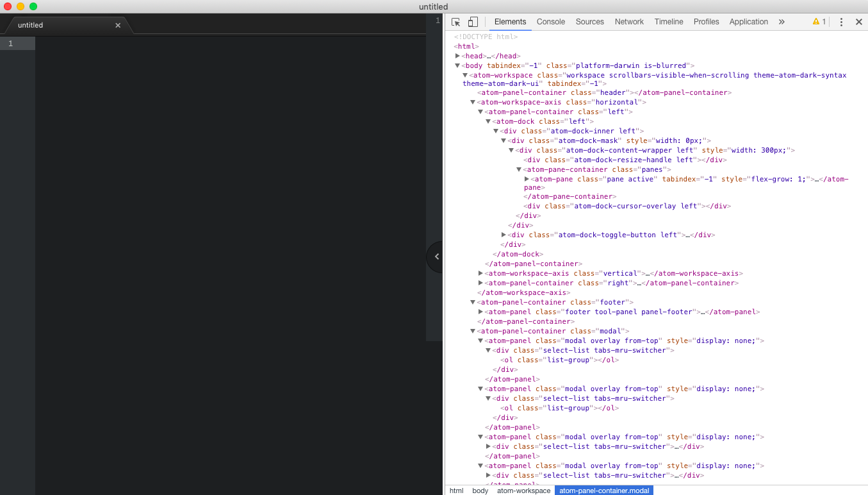Select the closing atom-workspace-axis tag

(524, 292)
